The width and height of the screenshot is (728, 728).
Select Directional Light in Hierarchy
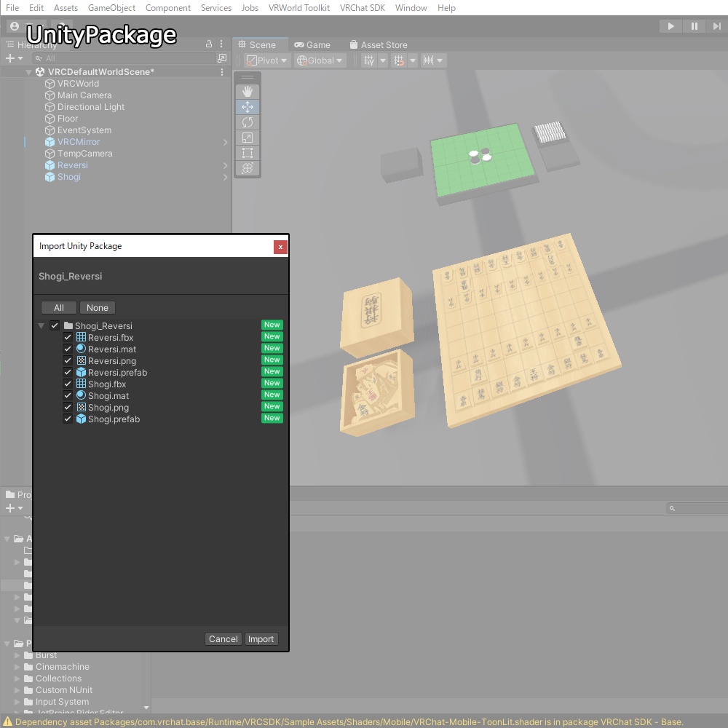[91, 107]
